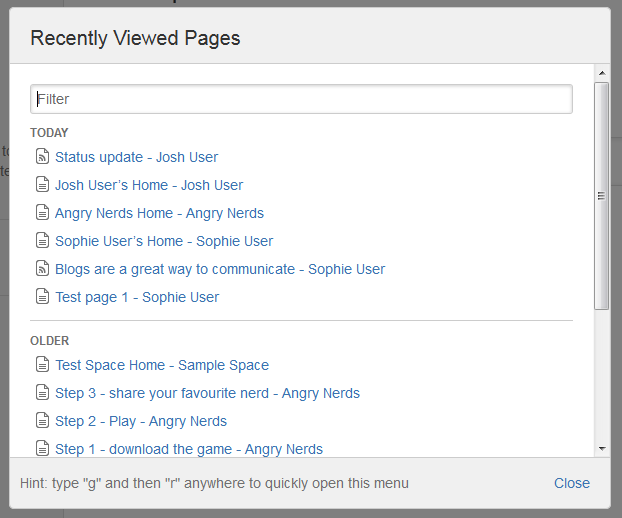Click page icon beside Sophie User's Home
Image resolution: width=622 pixels, height=518 pixels.
[42, 241]
